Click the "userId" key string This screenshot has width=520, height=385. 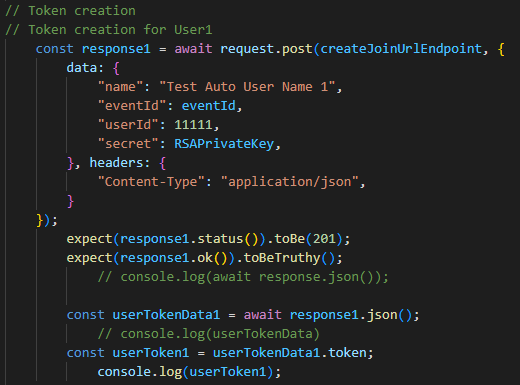128,125
